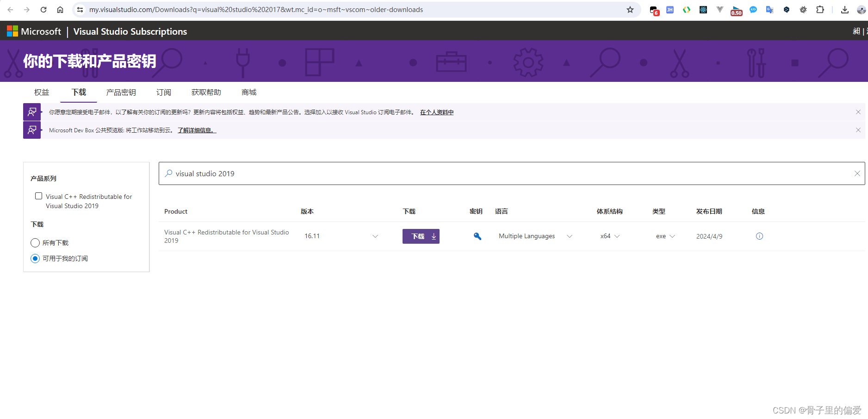868x419 pixels.
Task: Click the browser address bar URL
Action: click(256, 10)
